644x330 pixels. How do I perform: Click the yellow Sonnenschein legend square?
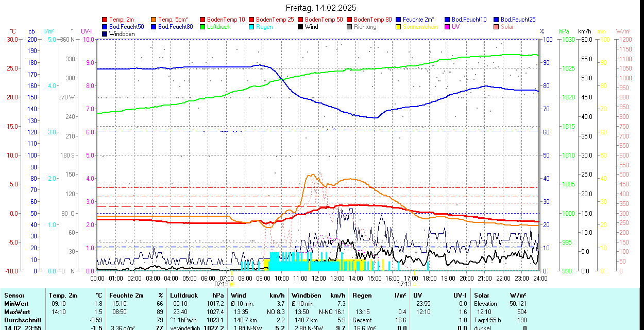click(x=399, y=27)
